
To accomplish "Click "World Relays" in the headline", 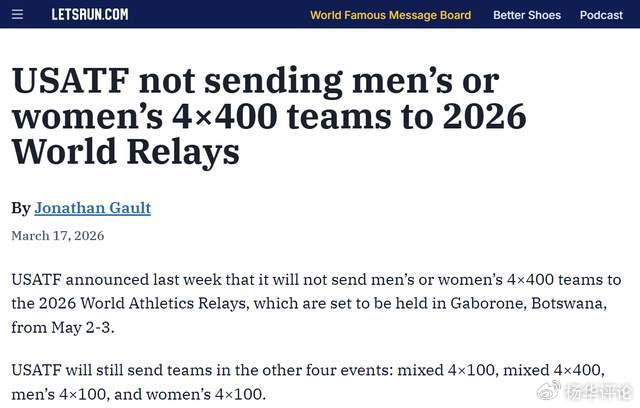I will 126,151.
